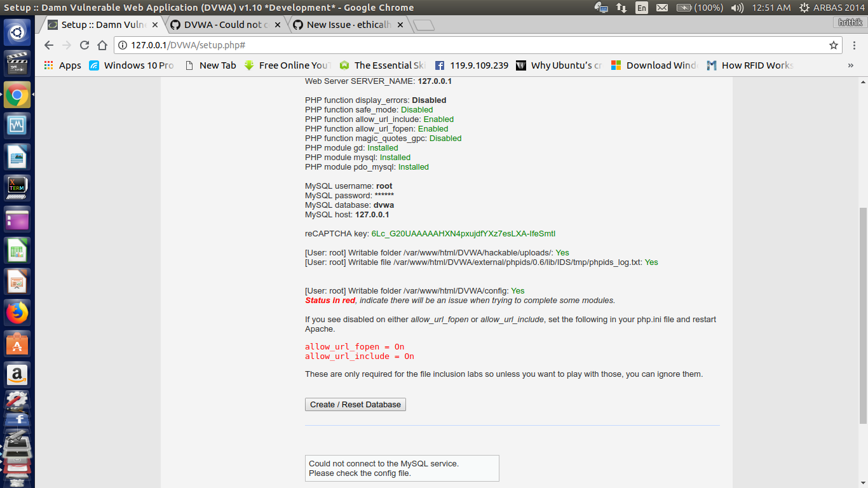Open Chrome's three-dot menu
868x488 pixels.
[855, 45]
